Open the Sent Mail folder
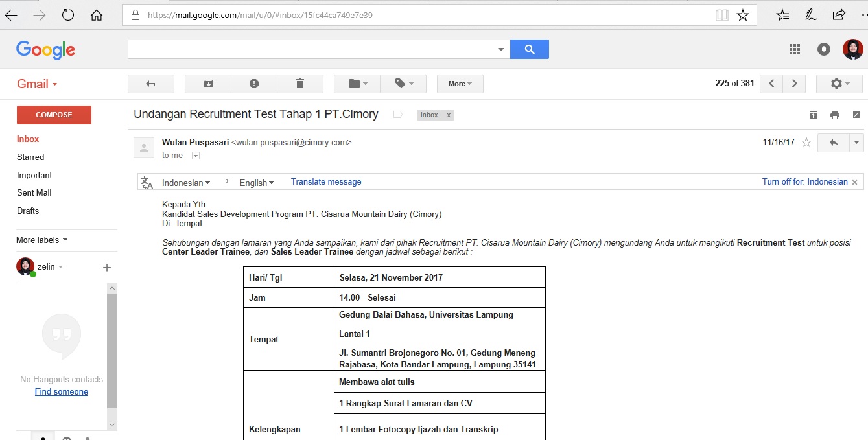868x440 pixels. click(34, 192)
